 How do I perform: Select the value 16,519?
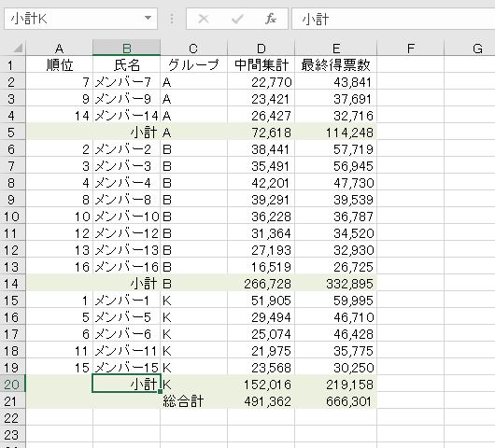point(261,267)
